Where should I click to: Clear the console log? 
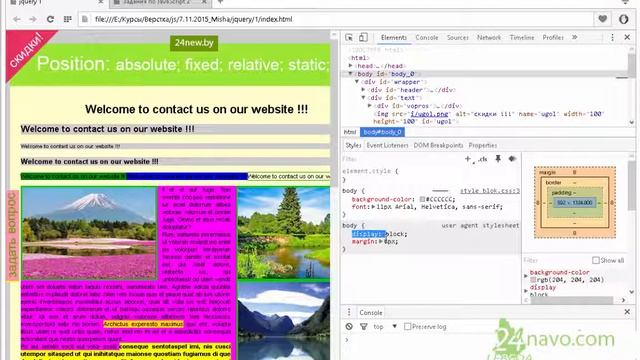(349, 327)
